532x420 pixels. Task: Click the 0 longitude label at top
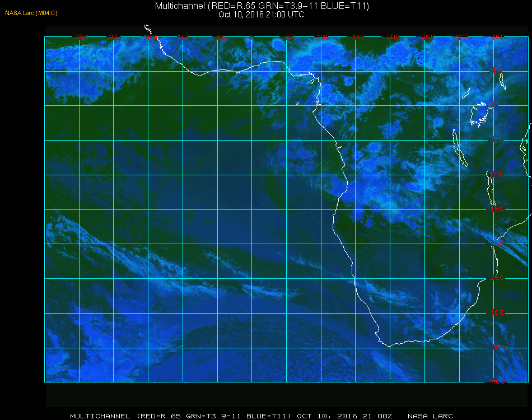pyautogui.click(x=250, y=37)
